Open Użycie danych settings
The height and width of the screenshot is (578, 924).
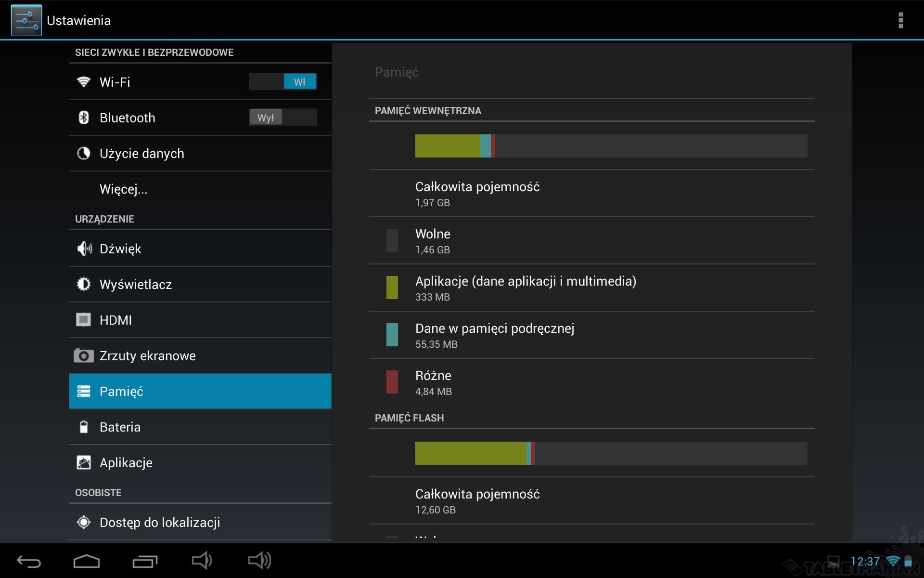[141, 154]
